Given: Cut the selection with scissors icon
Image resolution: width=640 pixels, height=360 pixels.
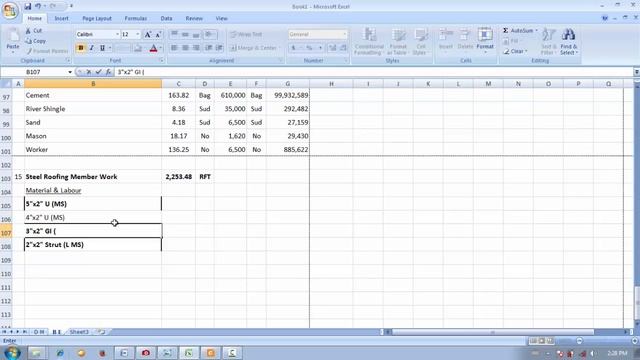Looking at the screenshot, I should [x=34, y=31].
